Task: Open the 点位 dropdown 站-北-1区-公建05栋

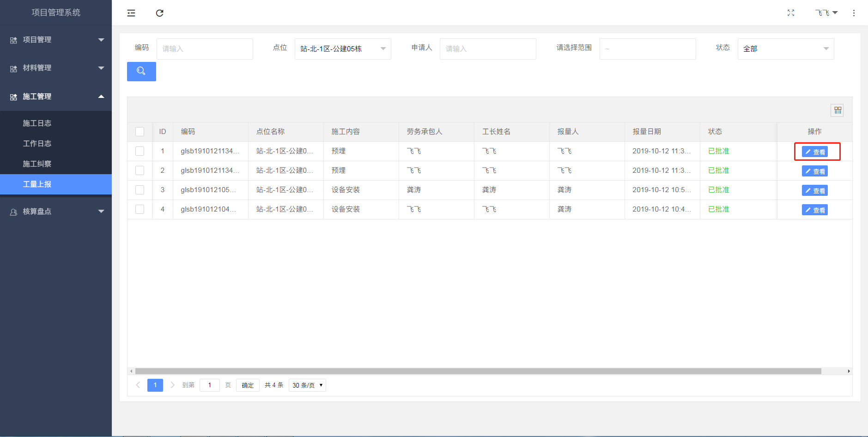Action: click(343, 49)
